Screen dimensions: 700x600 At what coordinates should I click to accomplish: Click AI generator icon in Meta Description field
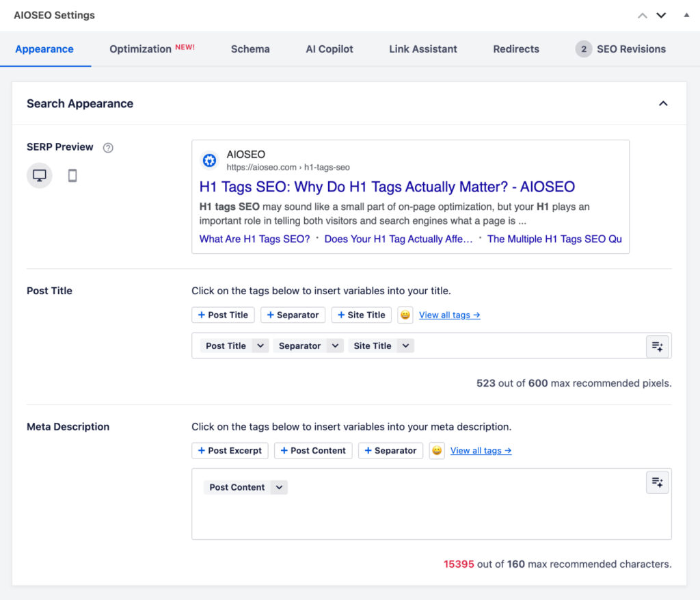point(657,482)
